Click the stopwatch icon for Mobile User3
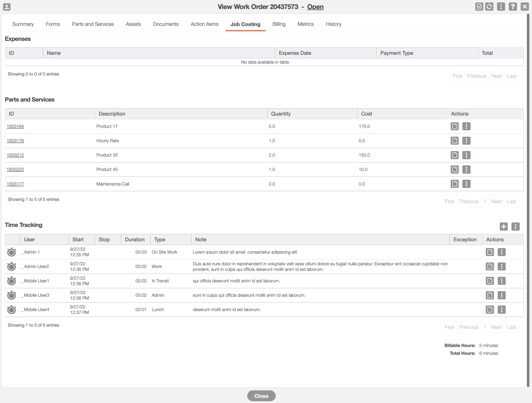 [x=12, y=295]
